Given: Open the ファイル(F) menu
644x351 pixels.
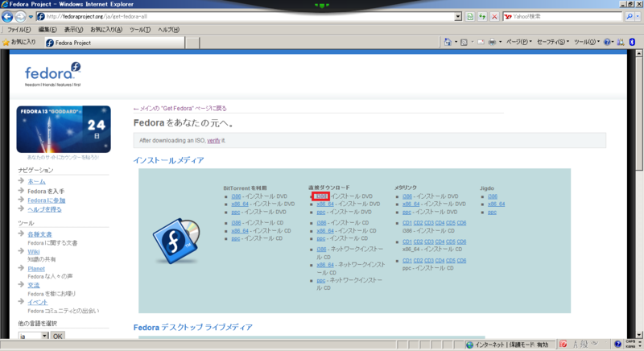Looking at the screenshot, I should [19, 30].
